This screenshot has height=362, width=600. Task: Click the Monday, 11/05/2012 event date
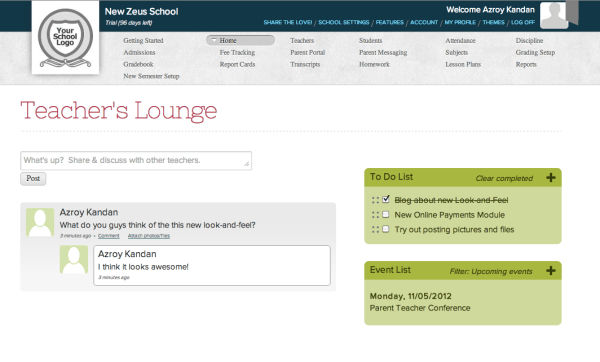(x=411, y=296)
